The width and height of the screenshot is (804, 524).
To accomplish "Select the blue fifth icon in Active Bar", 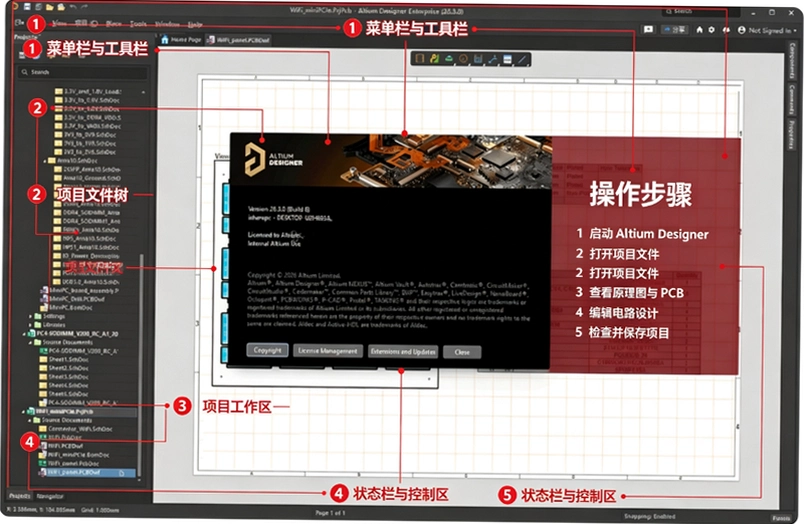I will pos(478,58).
